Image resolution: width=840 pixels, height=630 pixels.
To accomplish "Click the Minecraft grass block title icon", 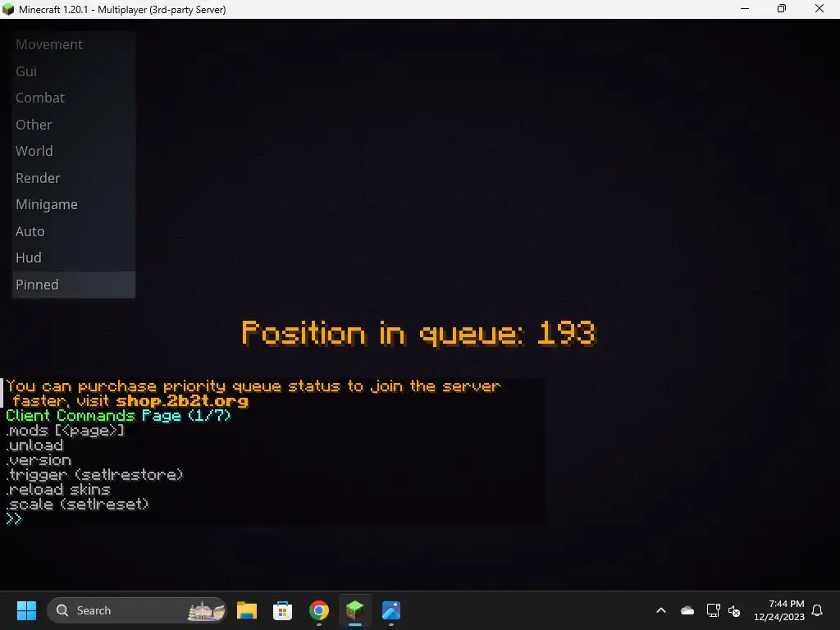I will (8, 9).
